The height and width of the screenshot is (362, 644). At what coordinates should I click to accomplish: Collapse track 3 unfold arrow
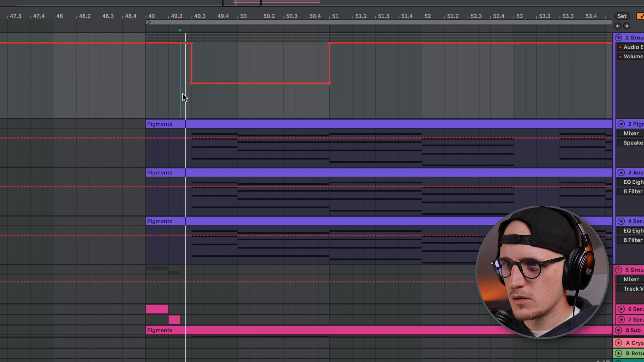pyautogui.click(x=621, y=173)
